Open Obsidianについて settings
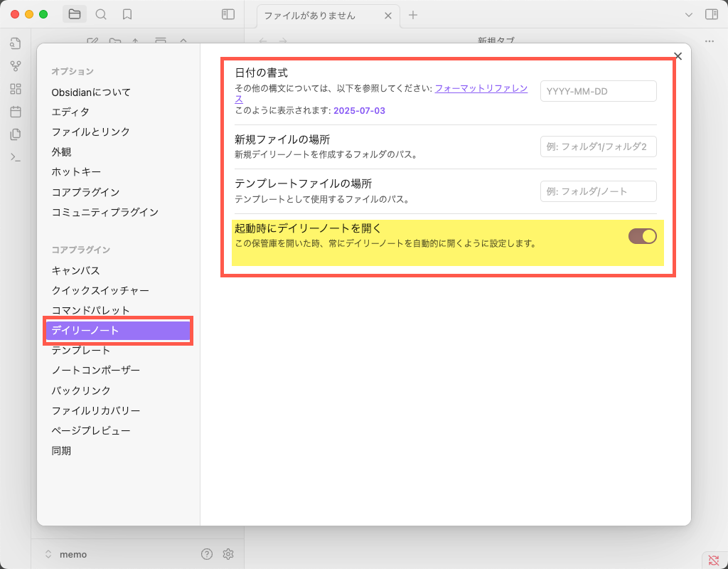Viewport: 728px width, 569px height. click(x=91, y=92)
